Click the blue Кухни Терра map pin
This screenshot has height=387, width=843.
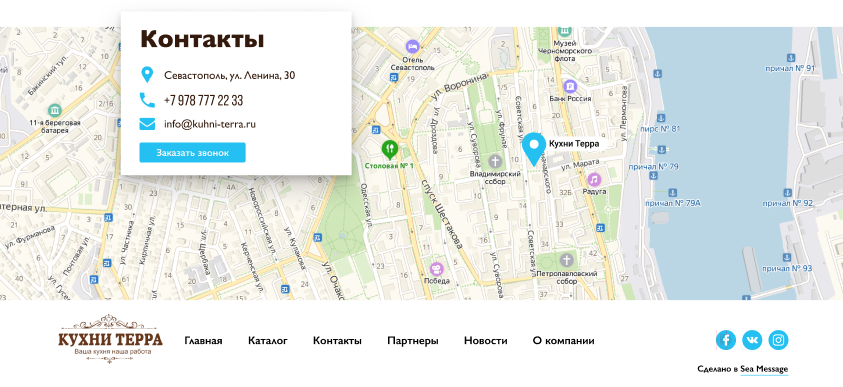click(534, 149)
